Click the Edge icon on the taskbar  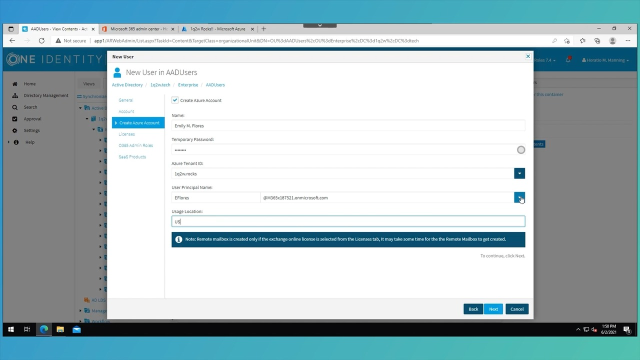(44, 329)
